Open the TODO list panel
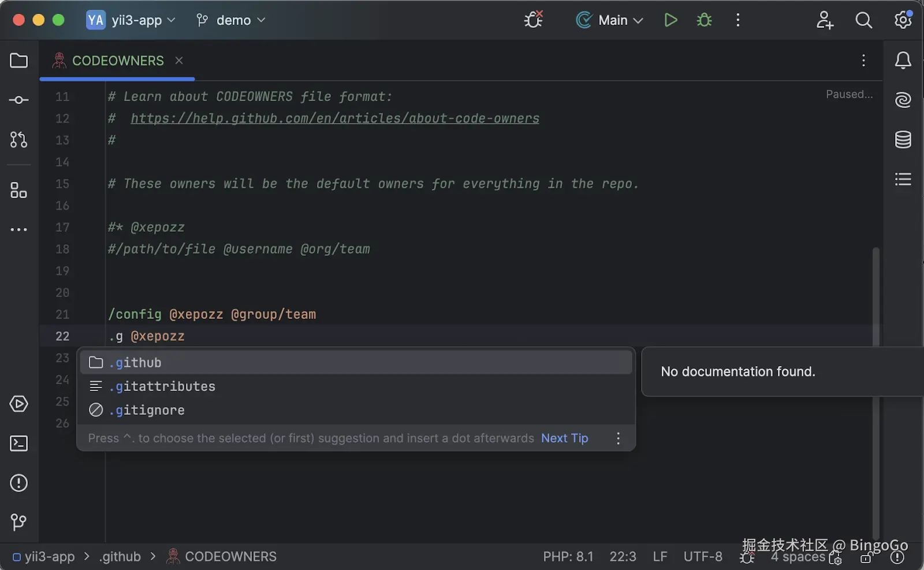 (903, 179)
